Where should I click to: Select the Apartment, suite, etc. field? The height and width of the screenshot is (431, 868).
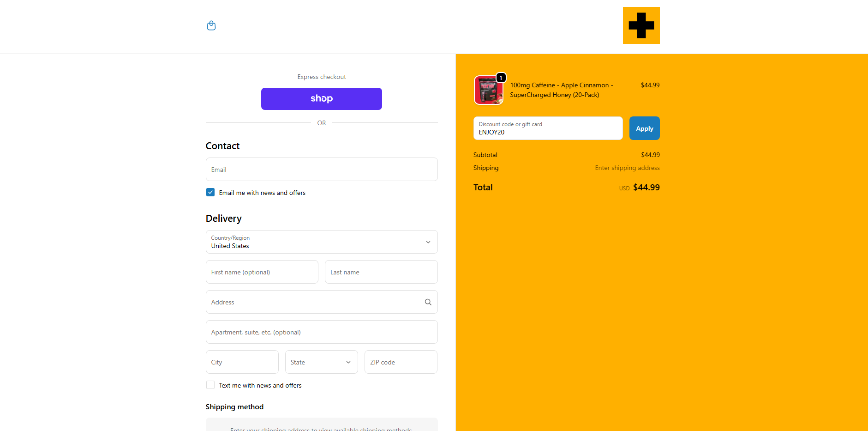(x=322, y=332)
